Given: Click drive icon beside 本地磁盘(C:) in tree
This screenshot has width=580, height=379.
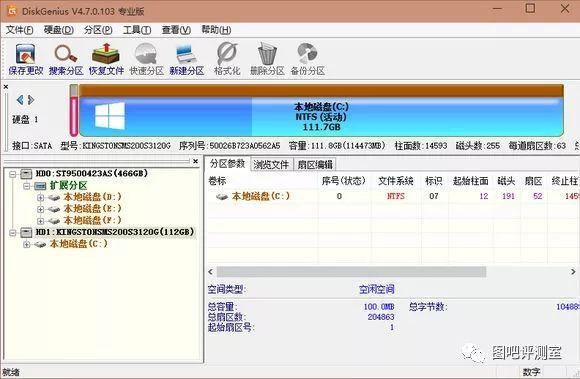Looking at the screenshot, I should [x=40, y=244].
